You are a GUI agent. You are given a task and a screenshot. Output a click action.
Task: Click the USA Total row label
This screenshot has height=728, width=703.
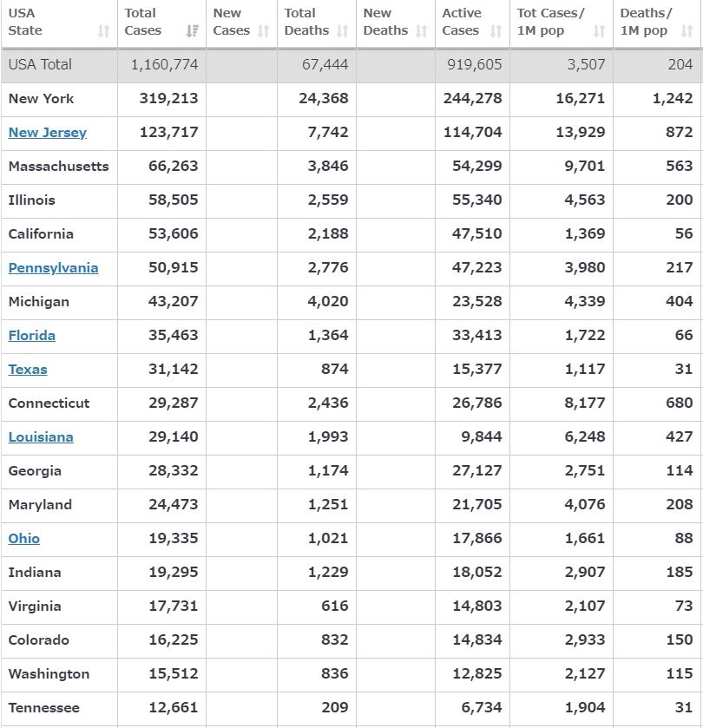(40, 65)
